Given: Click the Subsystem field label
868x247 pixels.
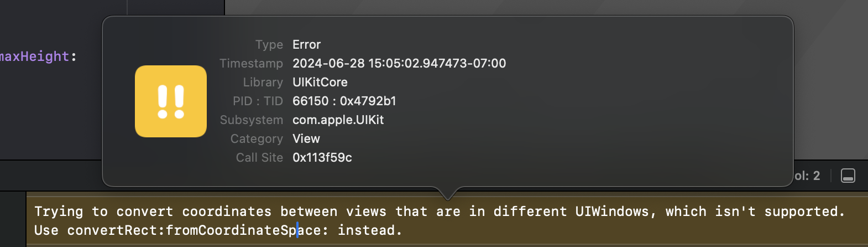Looking at the screenshot, I should point(251,120).
